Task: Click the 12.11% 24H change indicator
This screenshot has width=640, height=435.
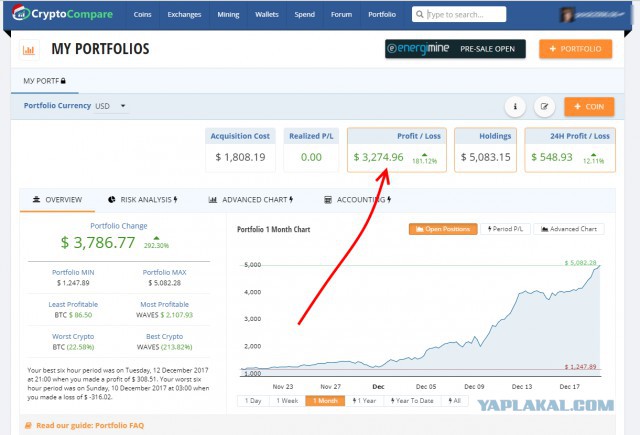Action: tap(593, 159)
